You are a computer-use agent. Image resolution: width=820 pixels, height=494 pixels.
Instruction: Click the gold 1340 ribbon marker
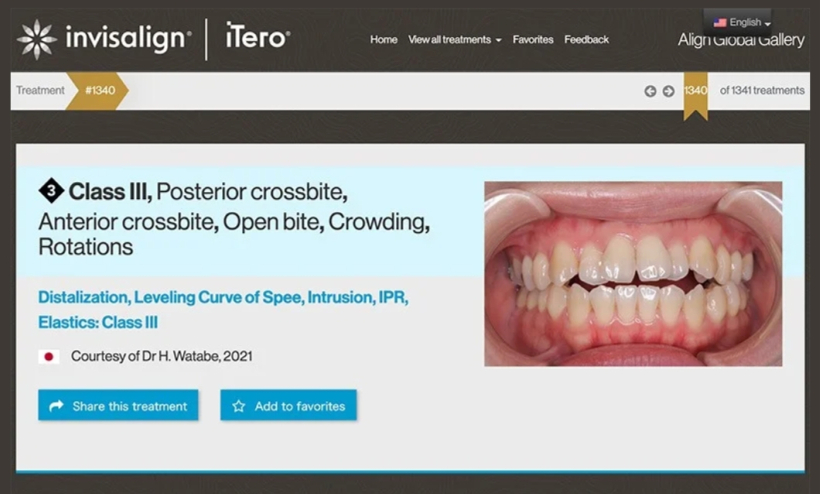pyautogui.click(x=696, y=95)
